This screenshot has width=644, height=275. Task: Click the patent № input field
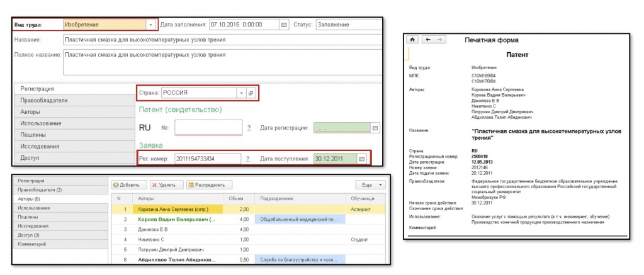pos(208,128)
